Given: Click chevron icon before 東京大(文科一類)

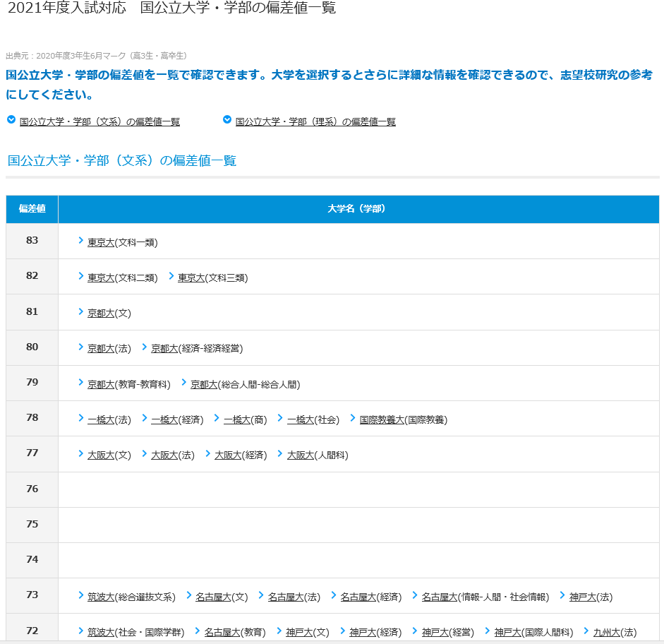Looking at the screenshot, I should point(81,240).
